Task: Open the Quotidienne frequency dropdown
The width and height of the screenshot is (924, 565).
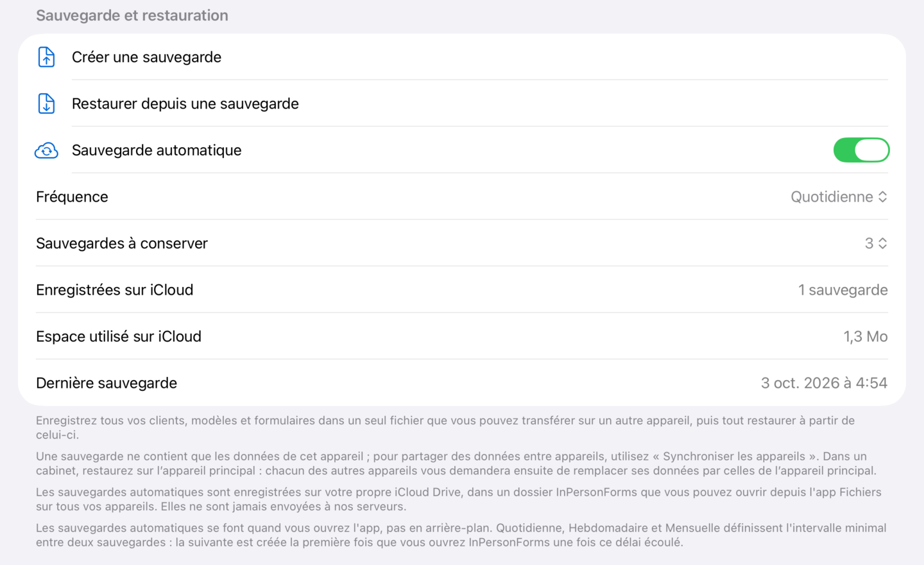Action: point(839,196)
